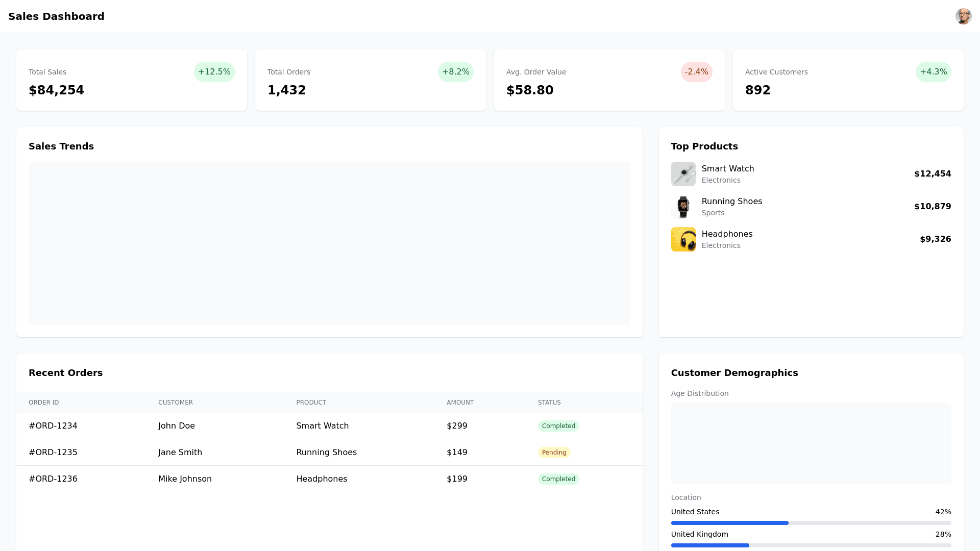Image resolution: width=980 pixels, height=551 pixels.
Task: Open order #ORD-1235
Action: coord(53,453)
